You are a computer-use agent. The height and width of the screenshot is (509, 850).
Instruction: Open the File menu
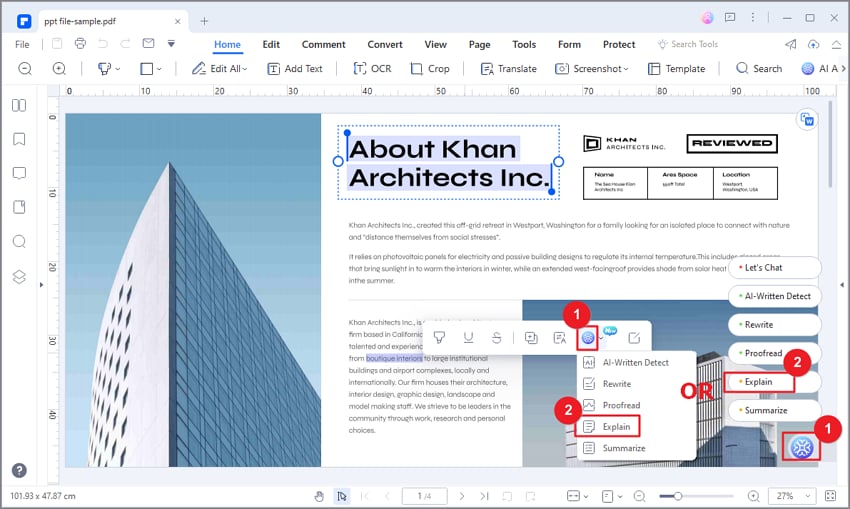click(x=22, y=44)
